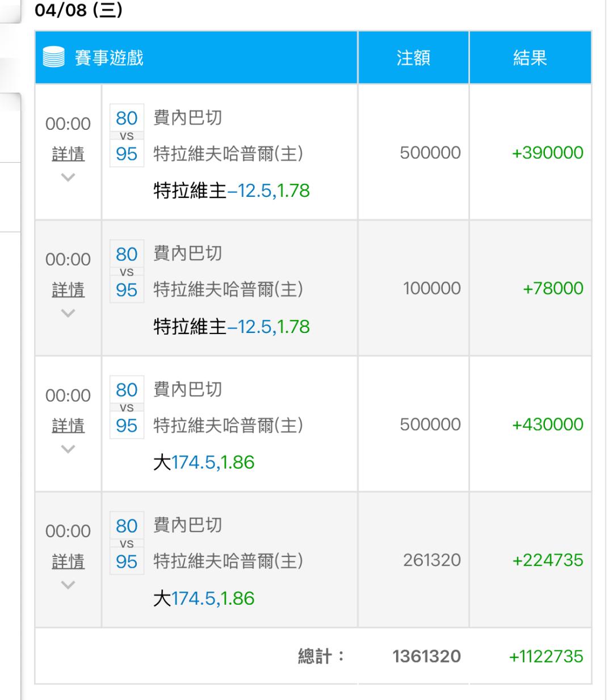Click the score box in the +430000 bet row
613x700 pixels.
[127, 407]
